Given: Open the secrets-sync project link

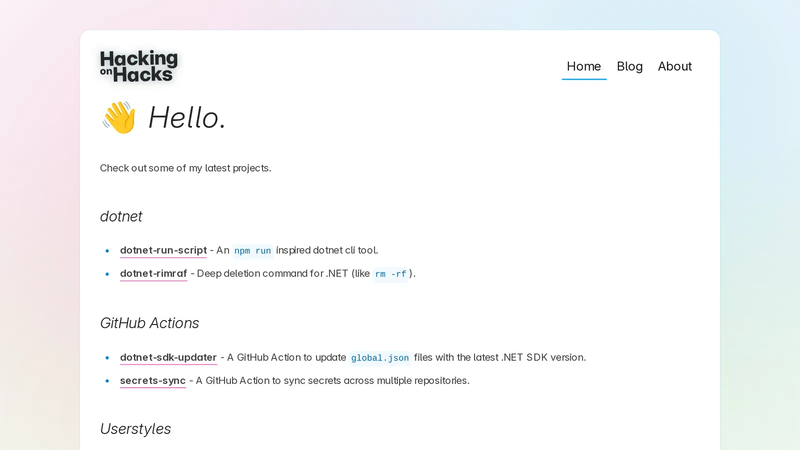Looking at the screenshot, I should tap(153, 381).
